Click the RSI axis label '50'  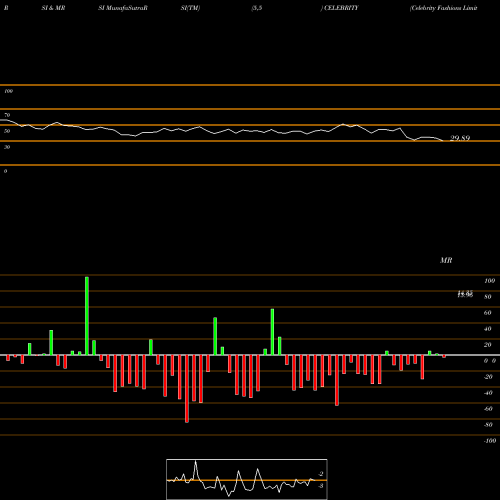[7, 131]
